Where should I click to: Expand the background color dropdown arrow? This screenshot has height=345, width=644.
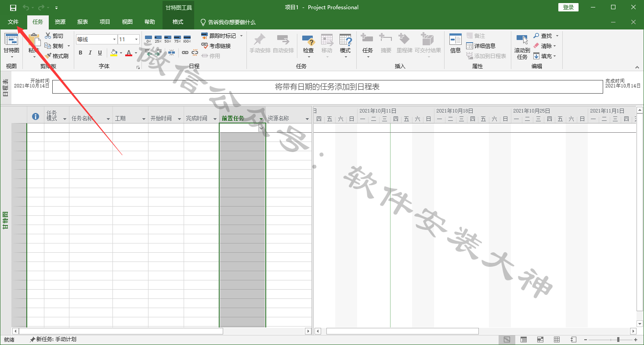coord(121,53)
